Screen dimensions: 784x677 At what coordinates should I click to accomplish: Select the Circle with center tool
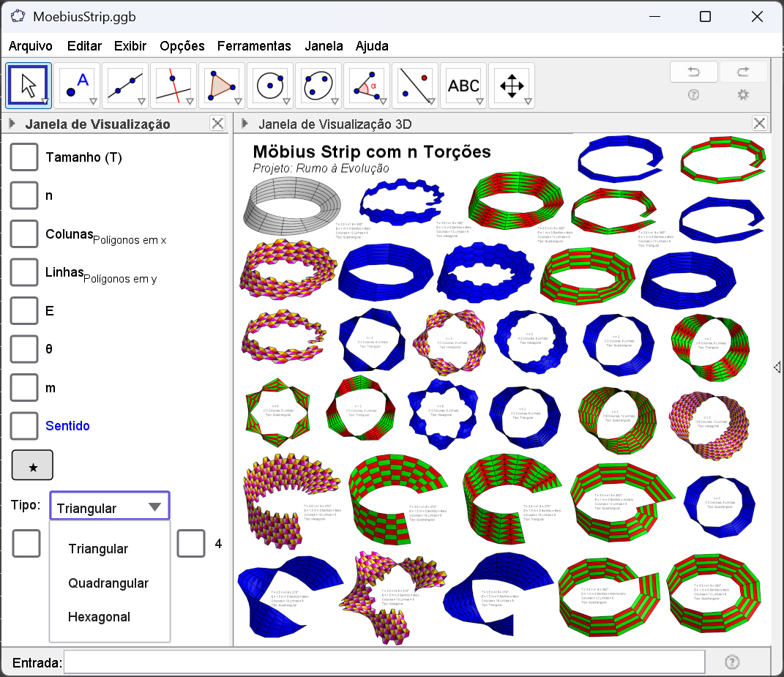(270, 86)
